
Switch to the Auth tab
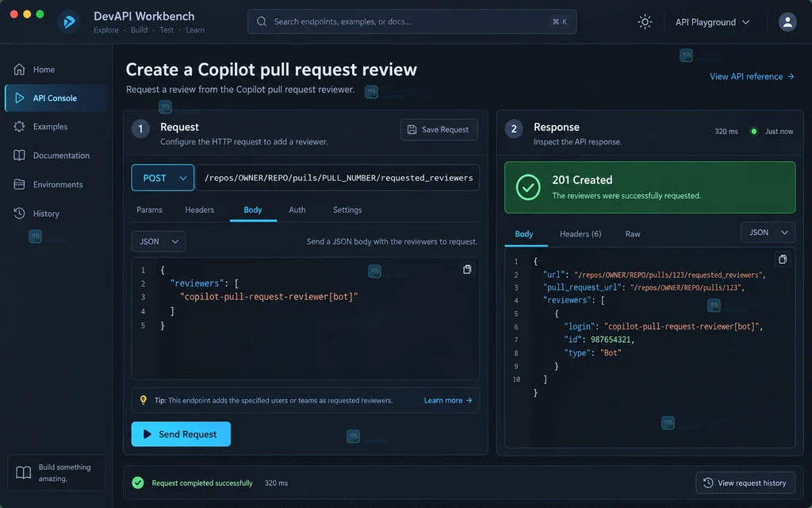pyautogui.click(x=297, y=210)
